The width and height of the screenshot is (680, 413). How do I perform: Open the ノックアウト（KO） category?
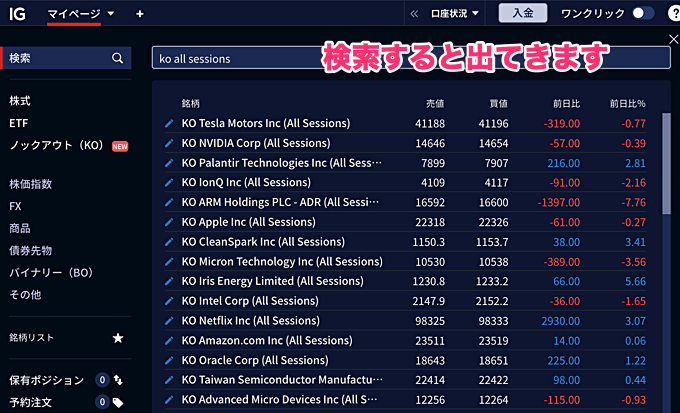click(x=56, y=145)
